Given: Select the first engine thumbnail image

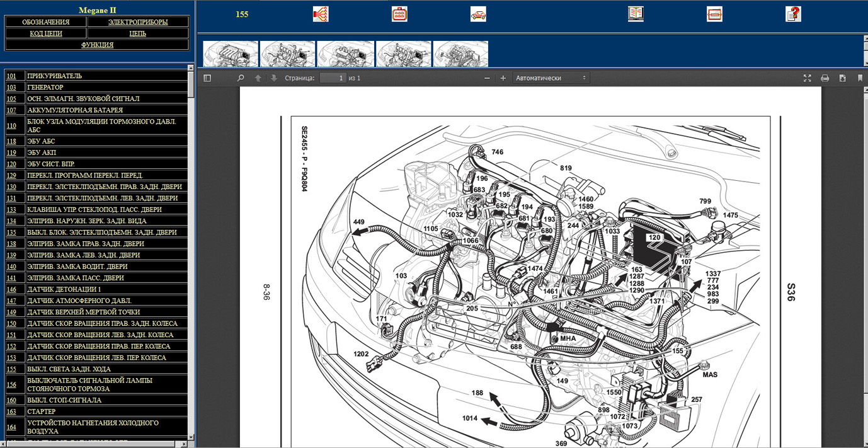Looking at the screenshot, I should pyautogui.click(x=231, y=54).
